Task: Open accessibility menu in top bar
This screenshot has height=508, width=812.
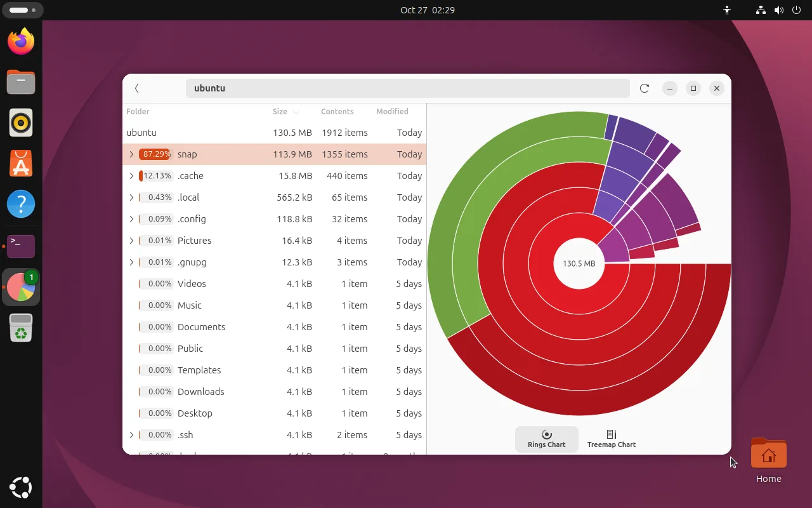Action: point(727,10)
